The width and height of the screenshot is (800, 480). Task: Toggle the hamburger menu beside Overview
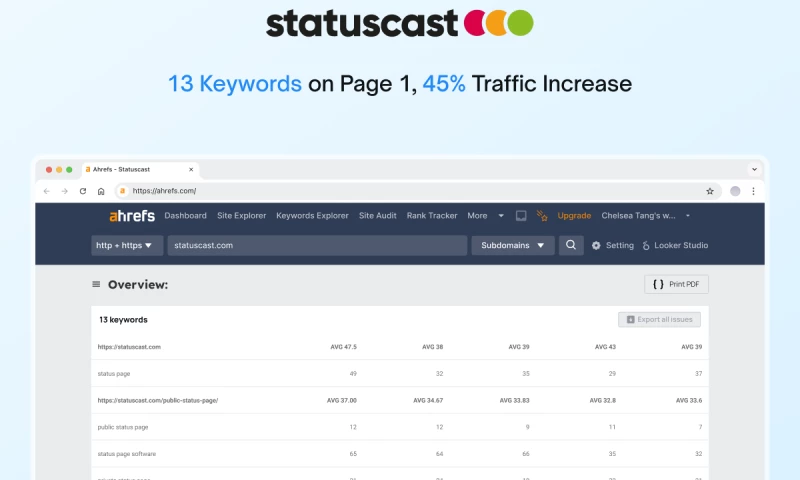tap(96, 284)
